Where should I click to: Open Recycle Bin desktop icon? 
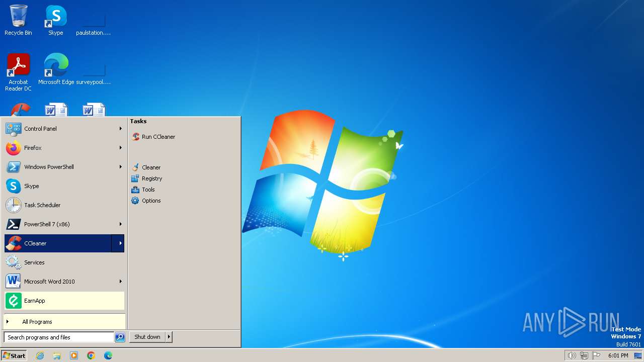click(18, 20)
